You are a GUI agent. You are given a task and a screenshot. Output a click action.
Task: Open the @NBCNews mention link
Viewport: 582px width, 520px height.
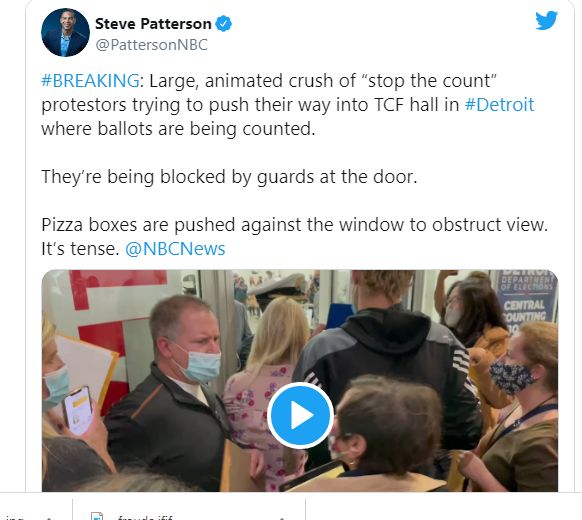tap(175, 249)
